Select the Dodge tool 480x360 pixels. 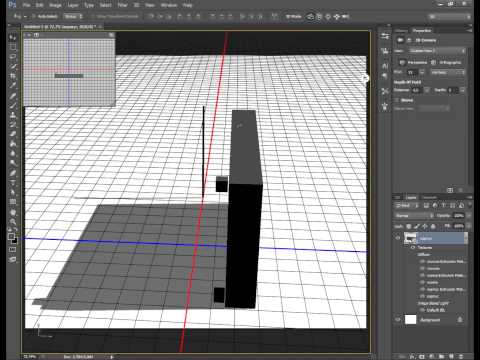[13, 163]
